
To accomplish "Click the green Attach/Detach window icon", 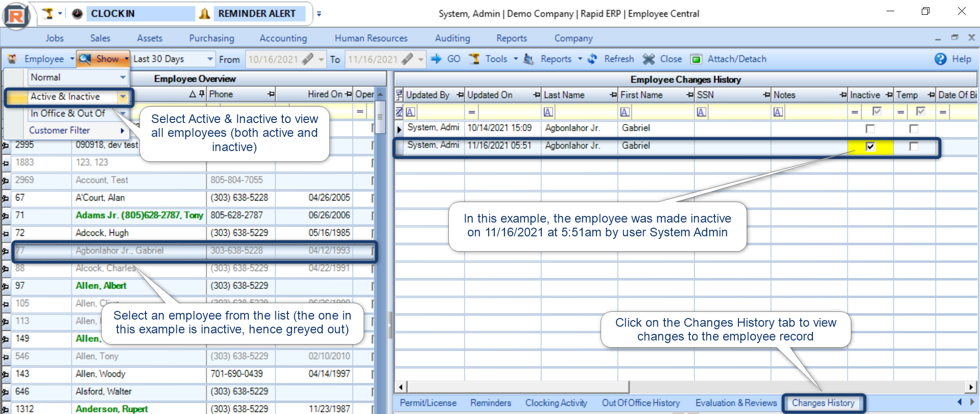I will coord(696,59).
